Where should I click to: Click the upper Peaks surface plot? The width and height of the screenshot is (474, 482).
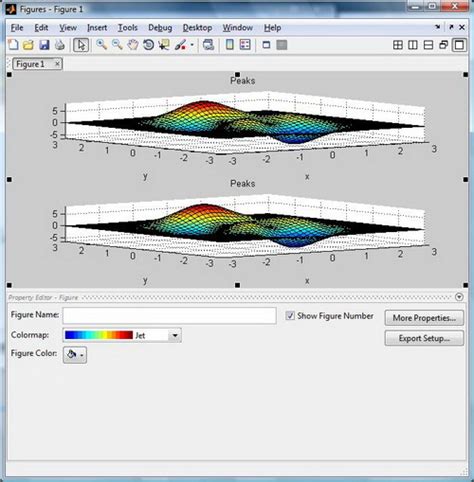pyautogui.click(x=245, y=123)
